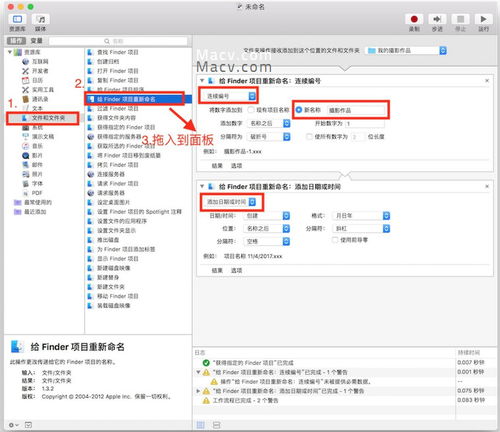Switch to the 变量 (Variables) tab
The height and width of the screenshot is (432, 500).
tap(37, 41)
